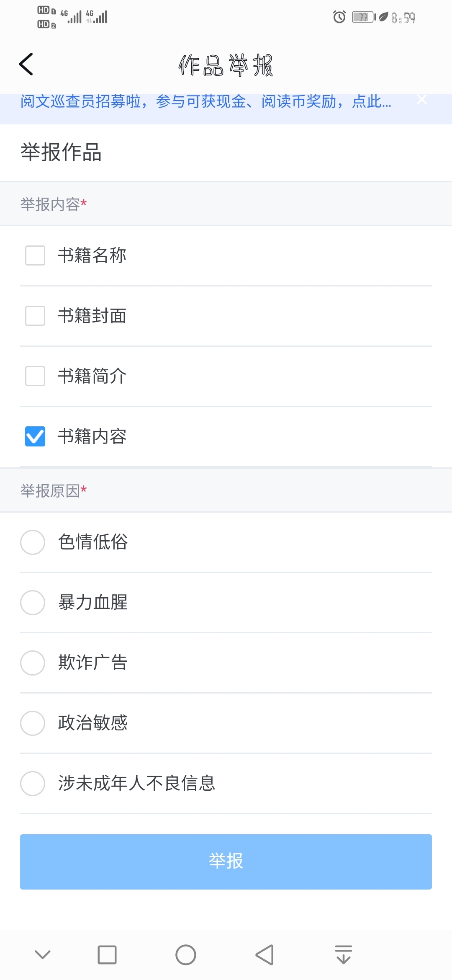Image resolution: width=452 pixels, height=980 pixels.
Task: Pick 政治敏感 as the reason
Action: point(33,723)
